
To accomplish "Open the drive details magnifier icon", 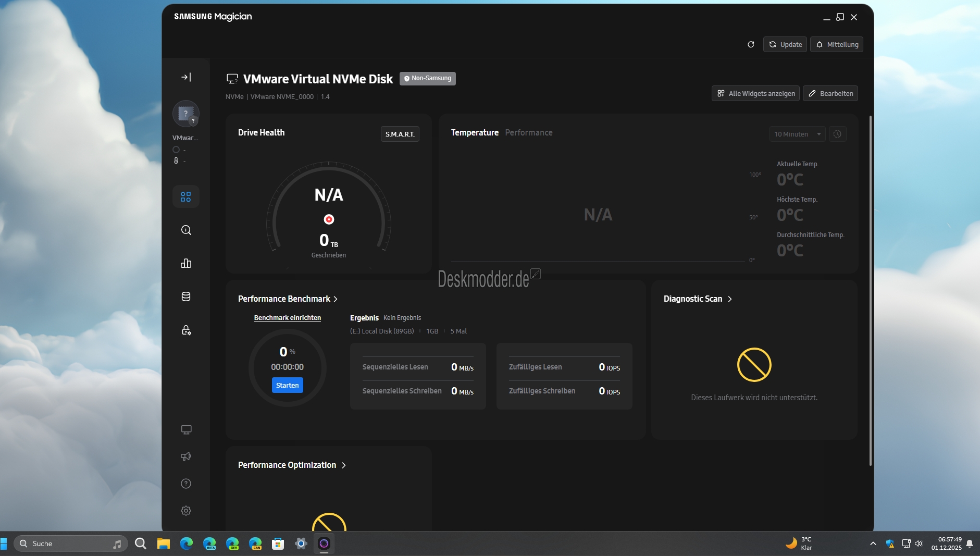I will tap(186, 230).
